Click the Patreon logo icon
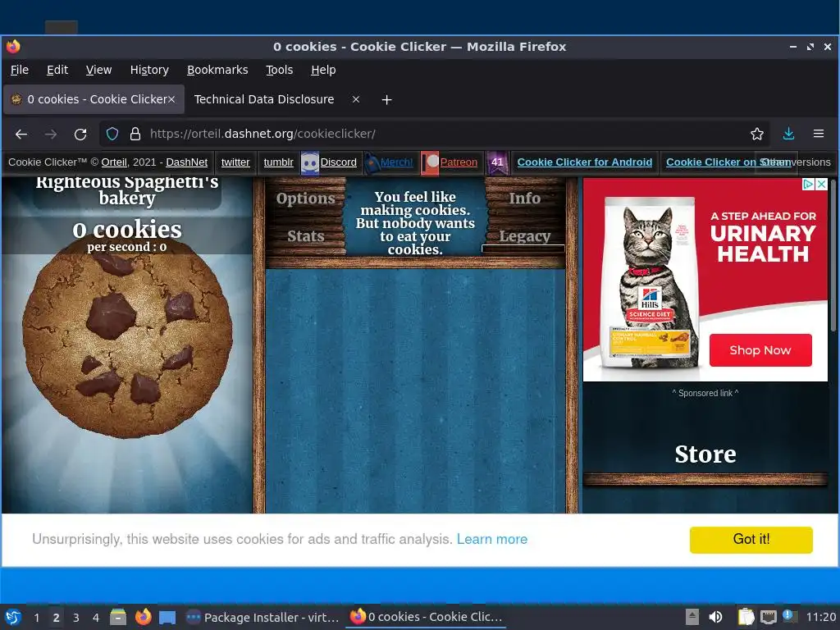This screenshot has height=630, width=840. point(430,163)
